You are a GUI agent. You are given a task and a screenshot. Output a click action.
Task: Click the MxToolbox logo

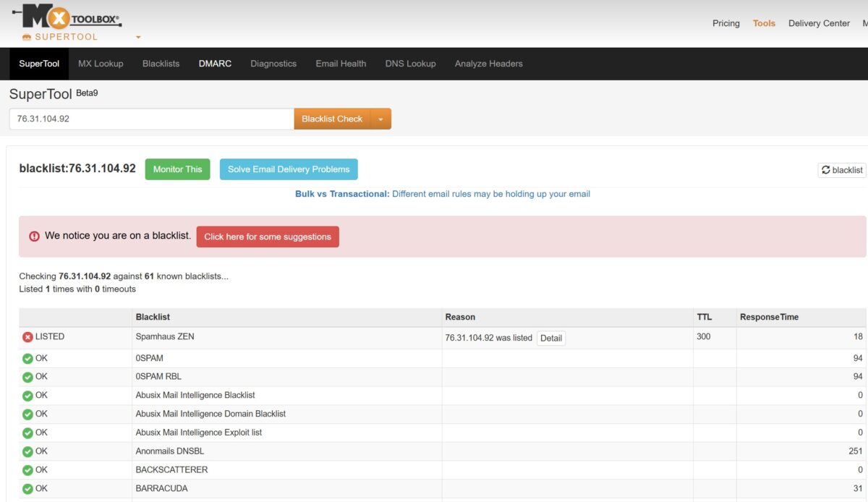point(67,17)
